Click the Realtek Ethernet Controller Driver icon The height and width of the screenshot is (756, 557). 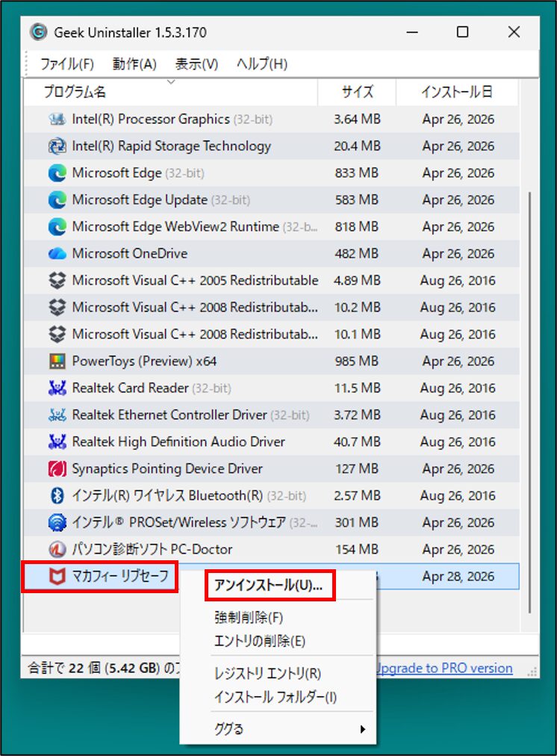tap(57, 415)
